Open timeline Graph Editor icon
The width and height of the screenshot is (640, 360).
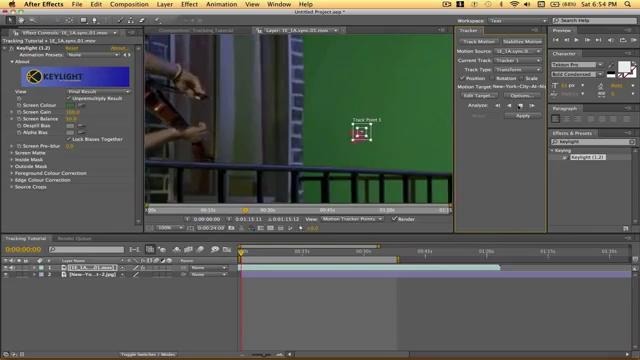pos(227,249)
